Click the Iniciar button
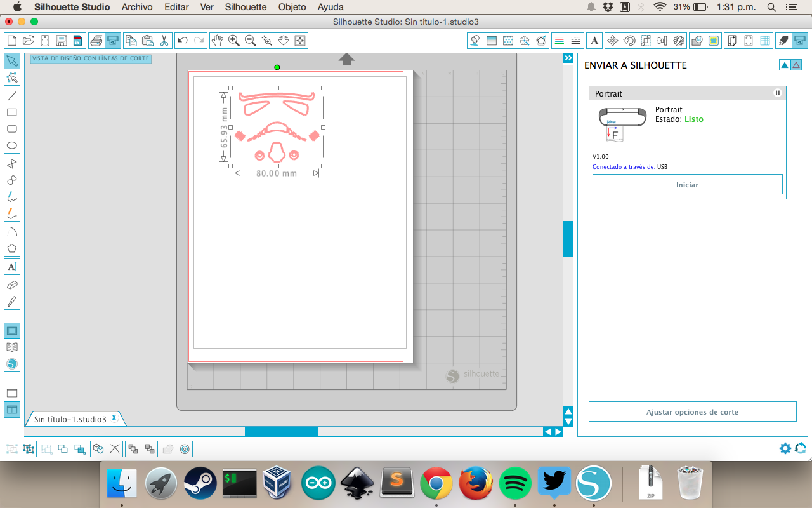 pos(687,185)
